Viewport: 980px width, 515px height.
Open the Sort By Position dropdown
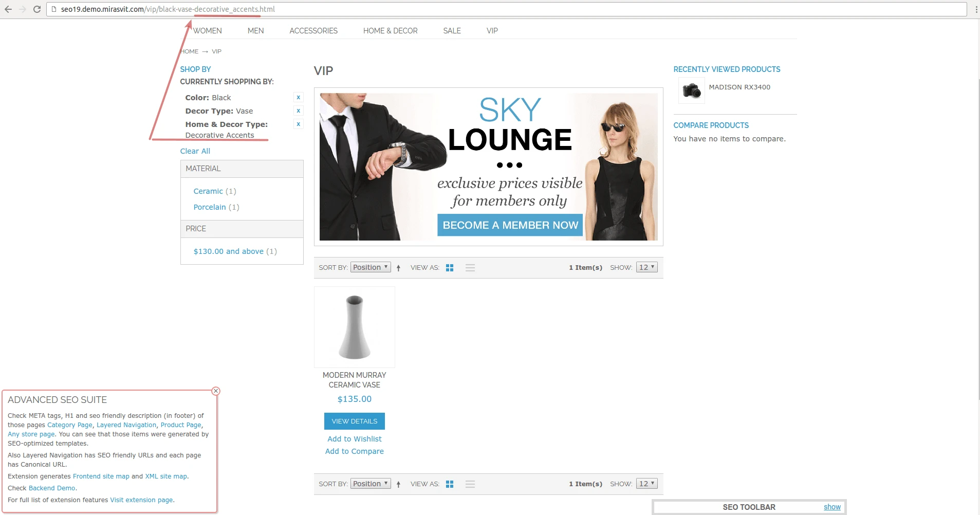370,267
